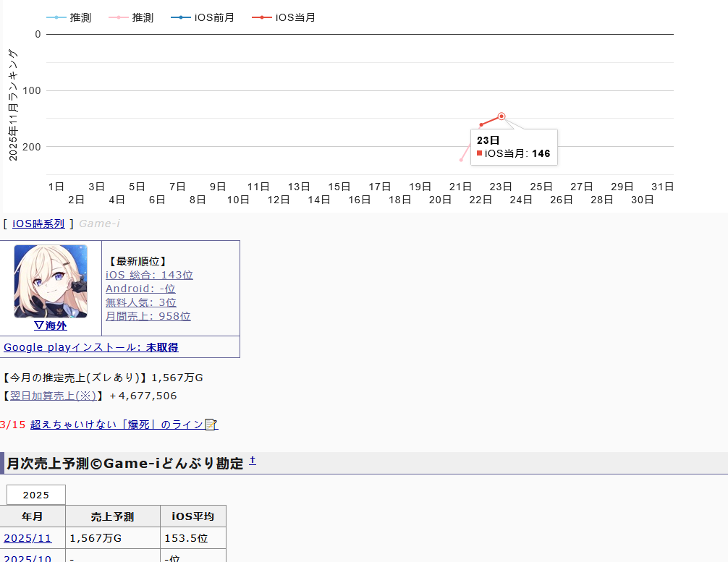This screenshot has width=728, height=562.
Task: Select the 22日 red data point on the chart
Action: [x=481, y=125]
